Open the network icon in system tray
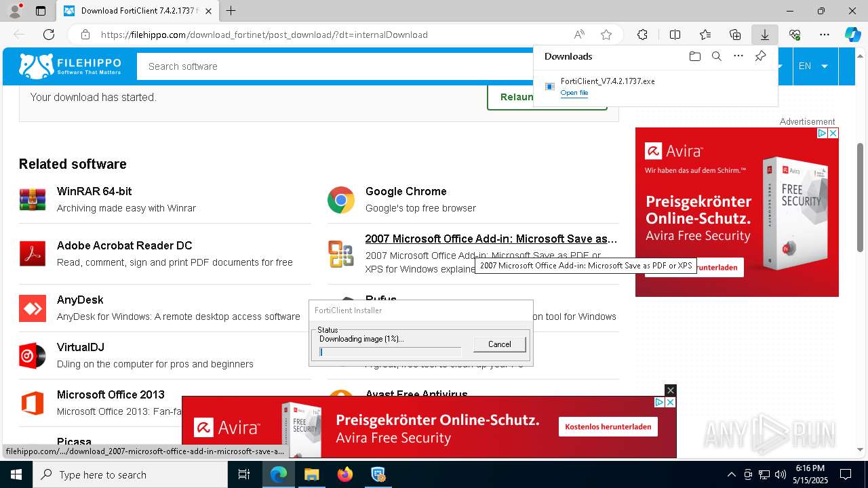 [764, 474]
